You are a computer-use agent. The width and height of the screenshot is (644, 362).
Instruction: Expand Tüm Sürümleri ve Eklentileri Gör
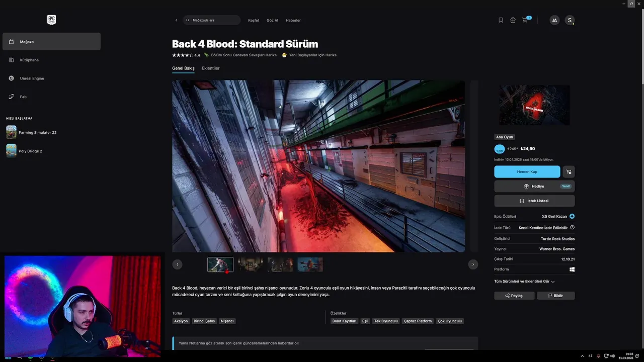tap(524, 282)
